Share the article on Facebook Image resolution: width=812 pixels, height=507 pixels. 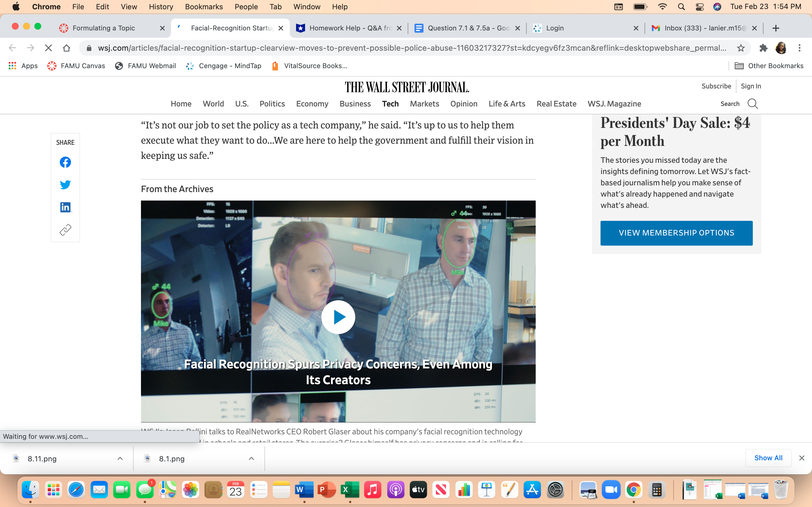(65, 162)
